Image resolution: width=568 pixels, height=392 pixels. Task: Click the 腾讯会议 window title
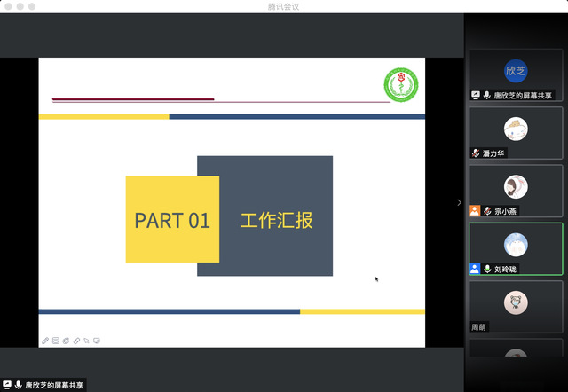(283, 6)
